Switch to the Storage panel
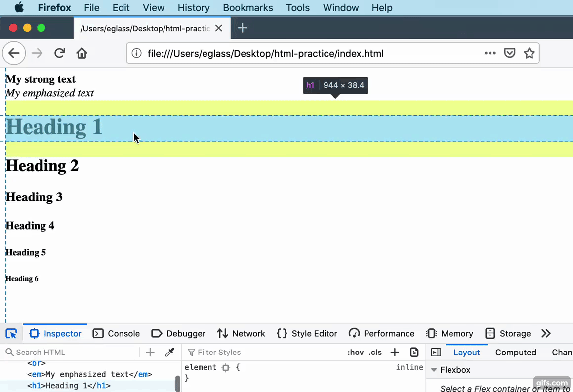 coord(508,334)
